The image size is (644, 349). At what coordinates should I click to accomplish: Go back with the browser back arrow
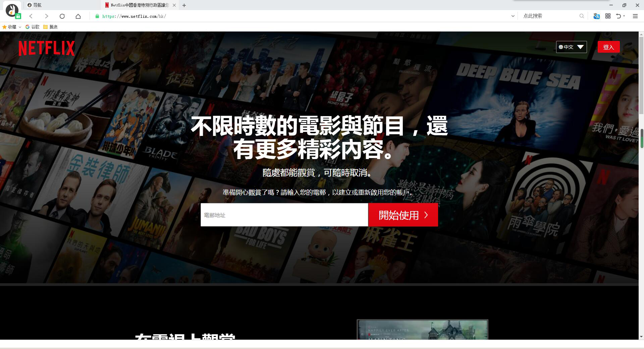[31, 16]
